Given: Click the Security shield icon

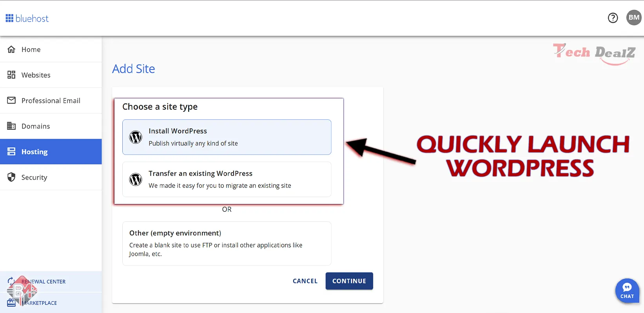Looking at the screenshot, I should point(11,177).
